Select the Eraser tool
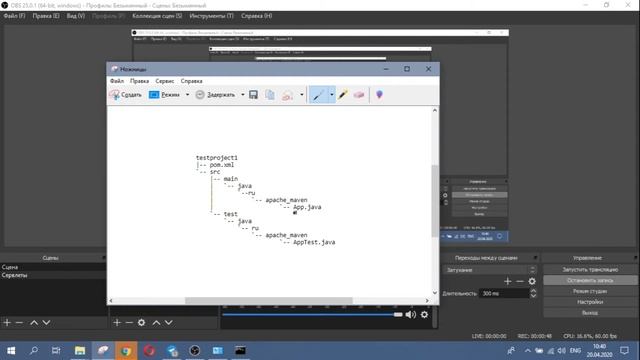 click(x=359, y=95)
